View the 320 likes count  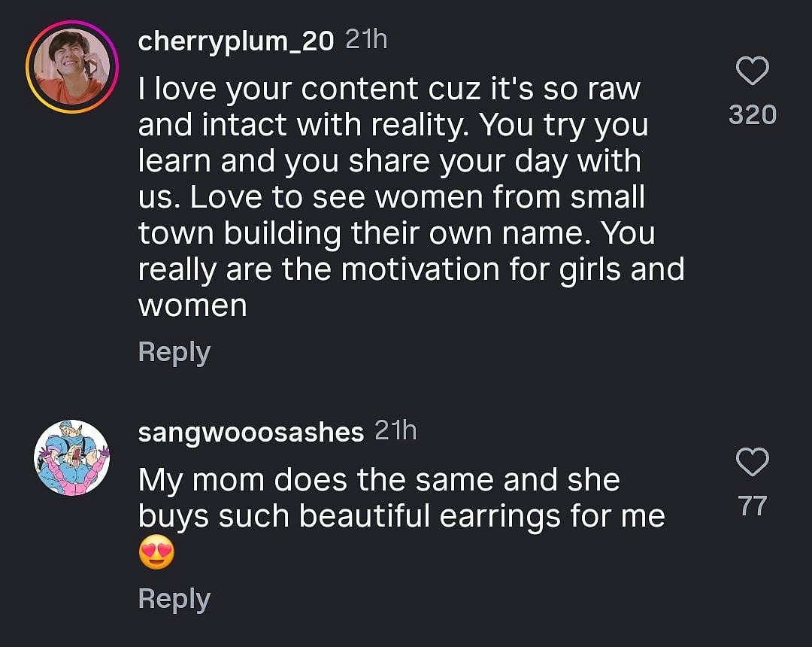(x=752, y=114)
